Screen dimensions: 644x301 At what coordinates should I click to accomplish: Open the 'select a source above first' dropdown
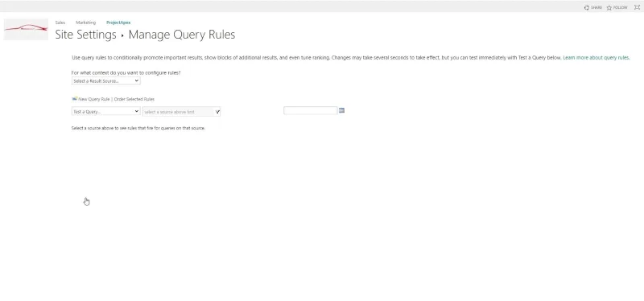(182, 112)
